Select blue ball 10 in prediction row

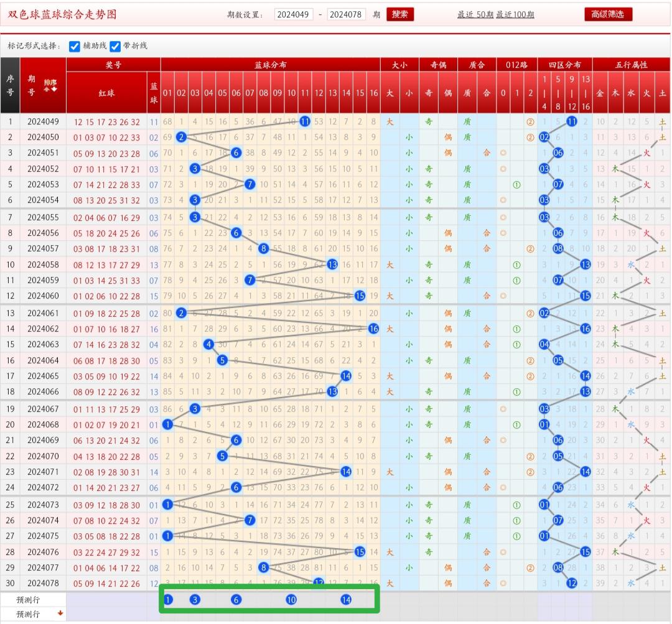[291, 600]
